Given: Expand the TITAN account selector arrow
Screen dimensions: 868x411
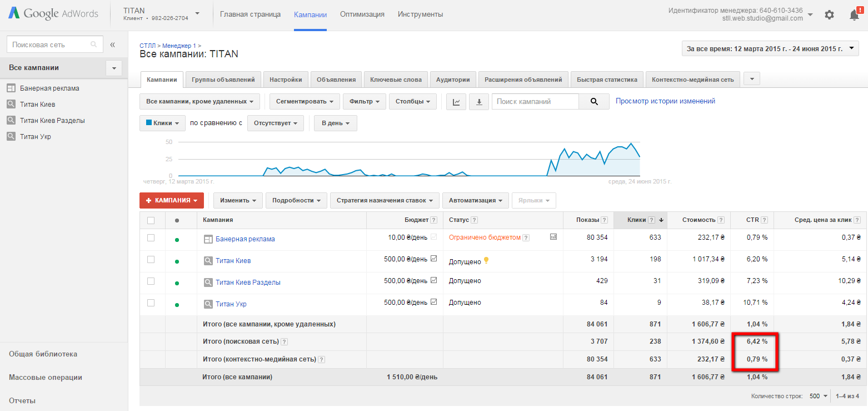Looking at the screenshot, I should point(197,13).
